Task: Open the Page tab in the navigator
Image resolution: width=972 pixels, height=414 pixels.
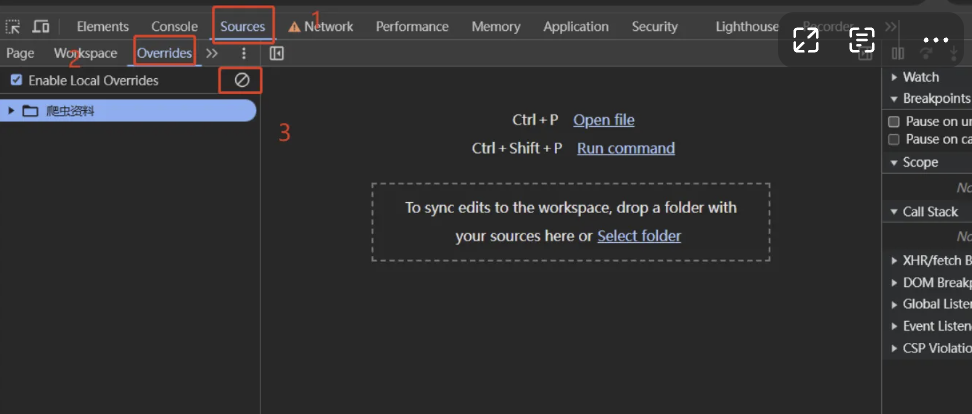Action: [x=20, y=53]
